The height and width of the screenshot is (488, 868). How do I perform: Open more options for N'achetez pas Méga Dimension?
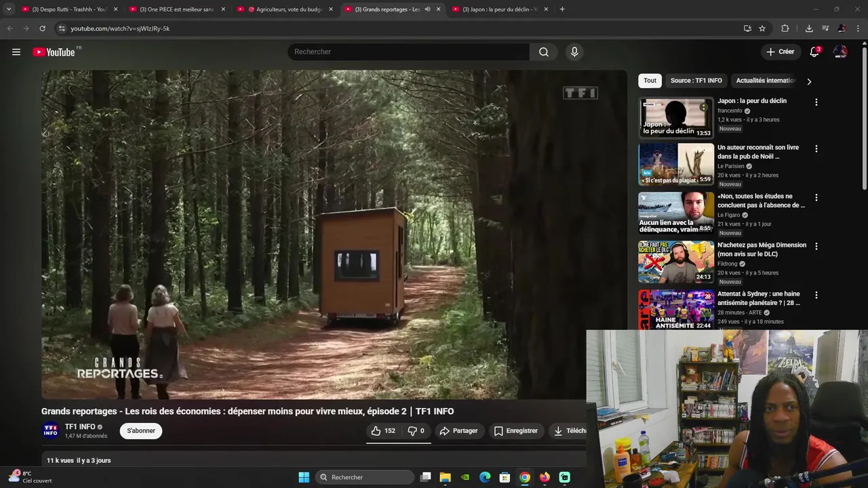[816, 246]
